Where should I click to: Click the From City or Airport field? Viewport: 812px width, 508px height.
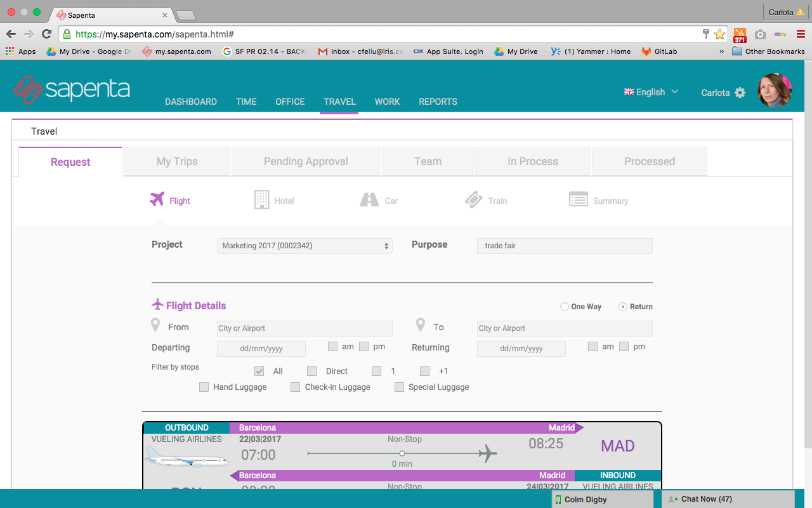click(x=304, y=328)
